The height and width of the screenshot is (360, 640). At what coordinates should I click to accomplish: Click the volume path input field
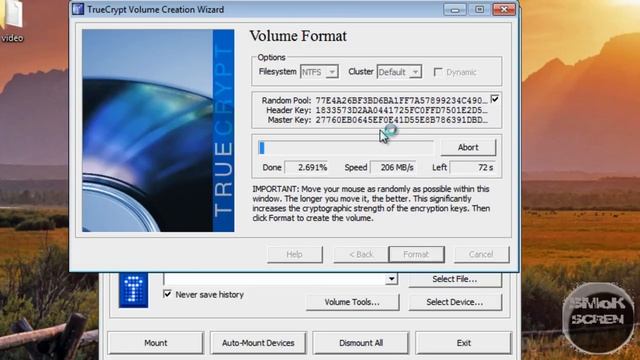[275, 279]
